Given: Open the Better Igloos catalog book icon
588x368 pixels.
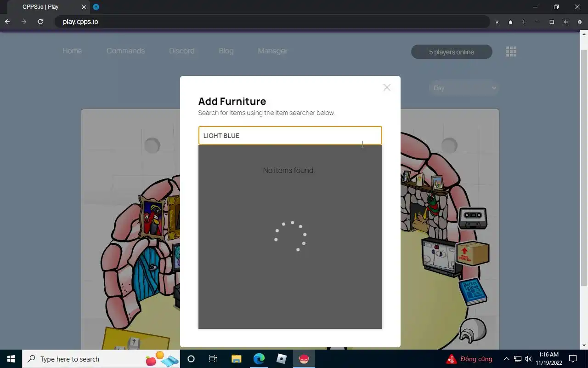Looking at the screenshot, I should 473,292.
